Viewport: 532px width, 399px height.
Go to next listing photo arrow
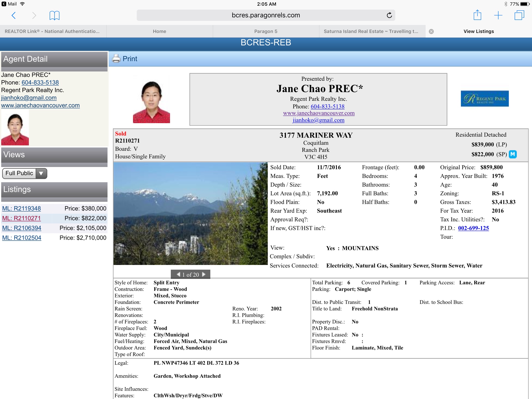click(204, 274)
